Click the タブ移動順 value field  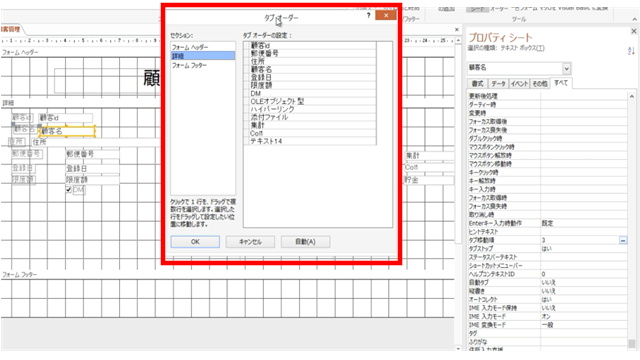[x=580, y=240]
